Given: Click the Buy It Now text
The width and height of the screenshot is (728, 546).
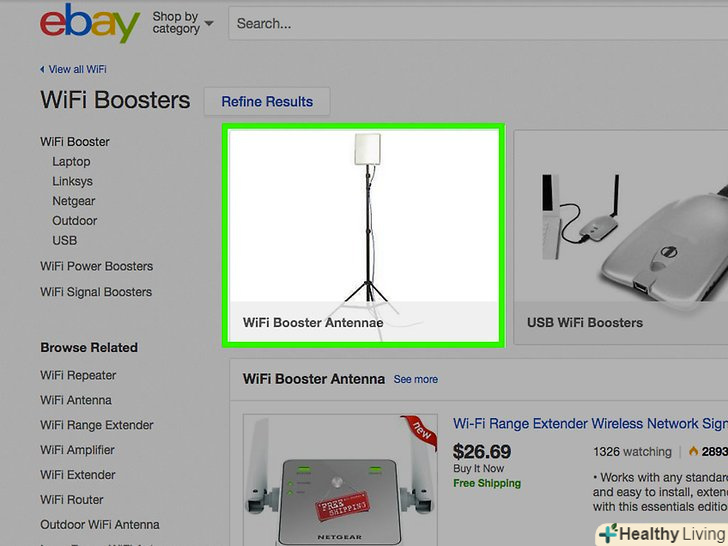Looking at the screenshot, I should click(479, 468).
